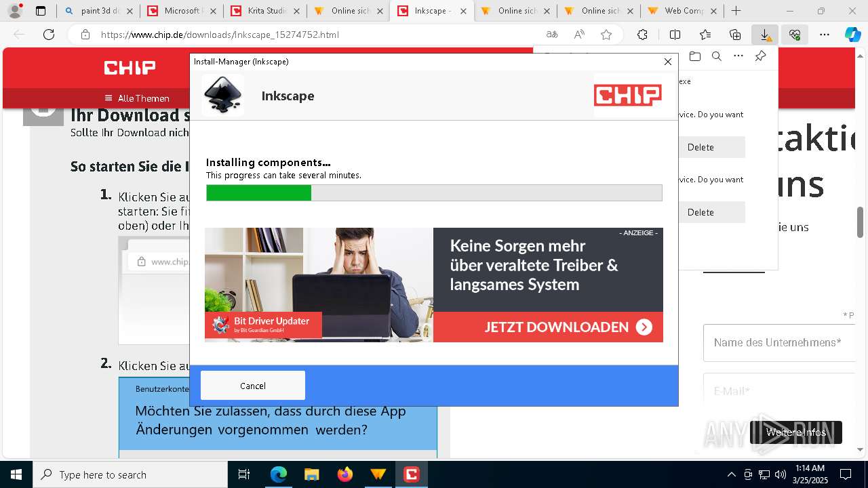This screenshot has width=868, height=488.
Task: Open File Explorer from taskbar
Action: (x=311, y=474)
